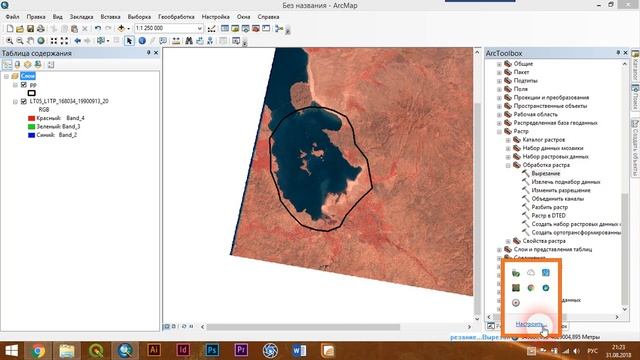The image size is (640, 360).
Task: Open Add Data dropdown arrow
Action: pos(128,29)
